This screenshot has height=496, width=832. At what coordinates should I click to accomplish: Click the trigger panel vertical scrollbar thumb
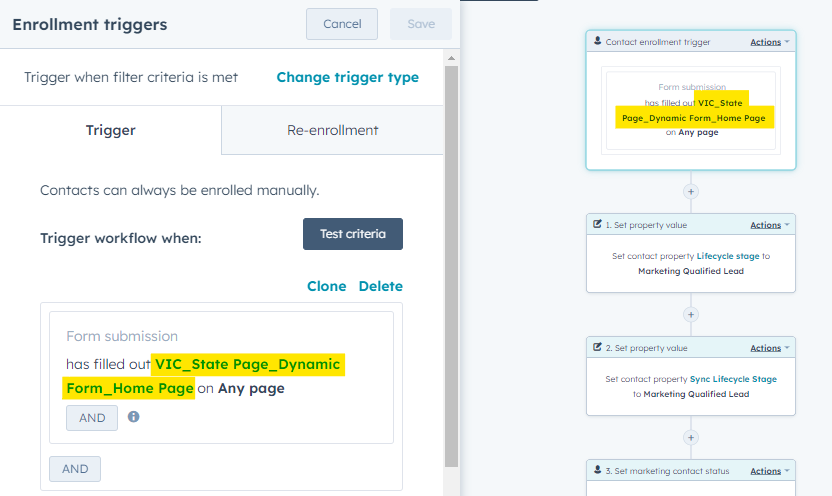point(452,266)
